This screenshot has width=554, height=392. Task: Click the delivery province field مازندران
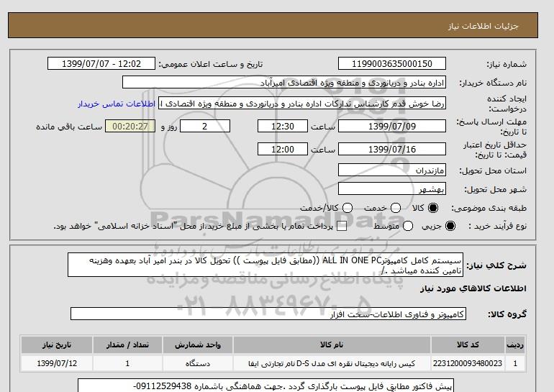(x=392, y=170)
